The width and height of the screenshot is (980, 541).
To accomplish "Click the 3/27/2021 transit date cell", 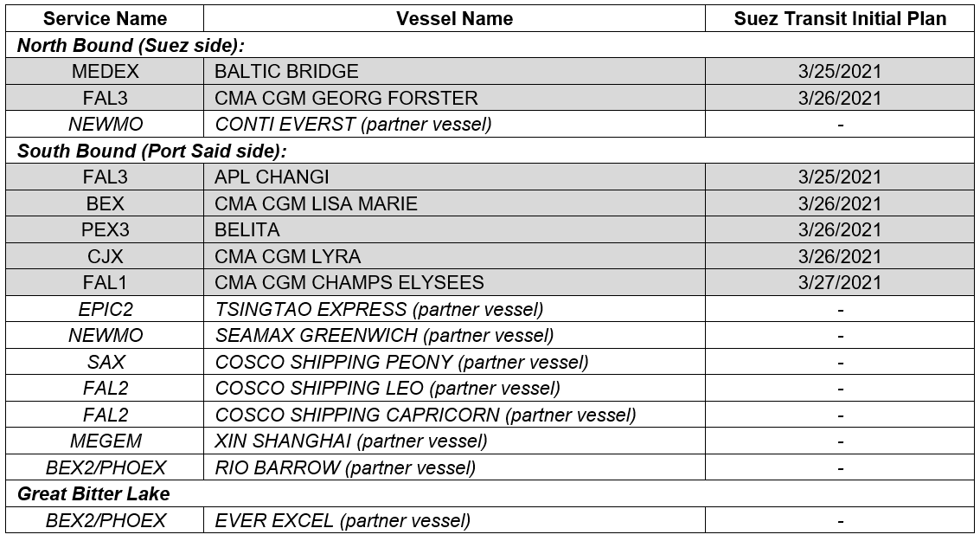I will pos(839,283).
